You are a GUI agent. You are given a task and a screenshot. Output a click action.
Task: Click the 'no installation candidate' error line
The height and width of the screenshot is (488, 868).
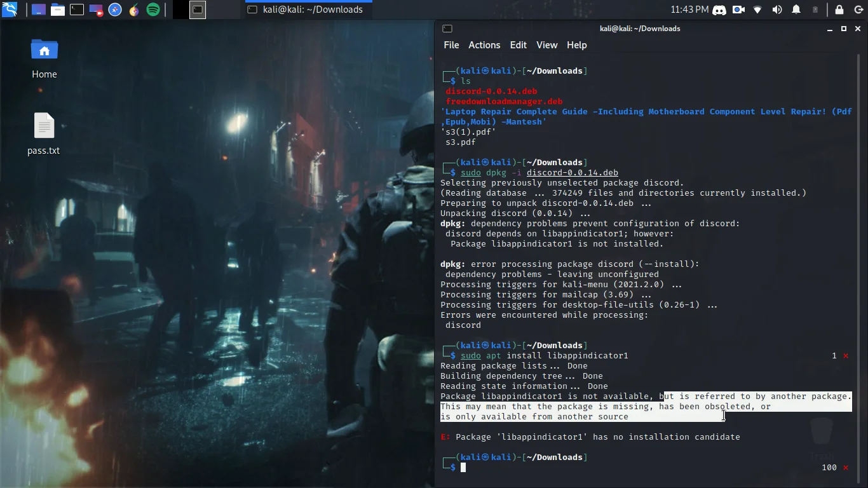pos(590,437)
